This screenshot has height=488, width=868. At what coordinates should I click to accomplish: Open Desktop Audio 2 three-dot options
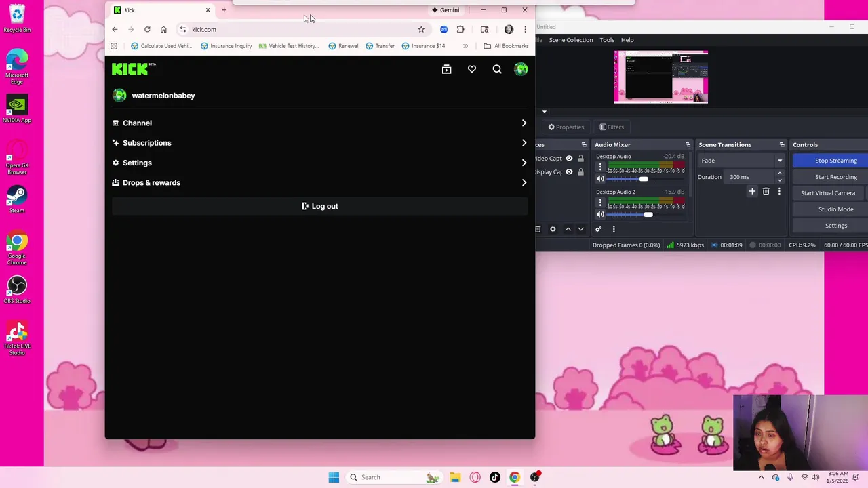pyautogui.click(x=600, y=203)
